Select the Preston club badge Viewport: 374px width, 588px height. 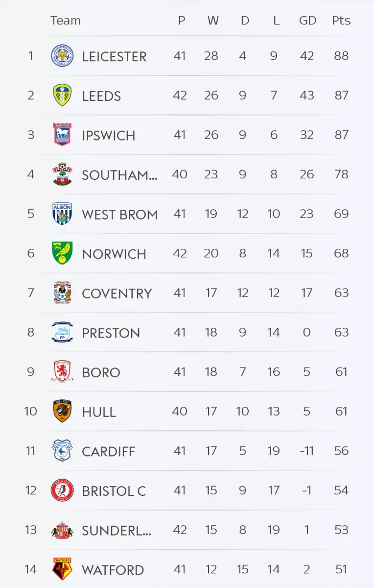pos(62,333)
